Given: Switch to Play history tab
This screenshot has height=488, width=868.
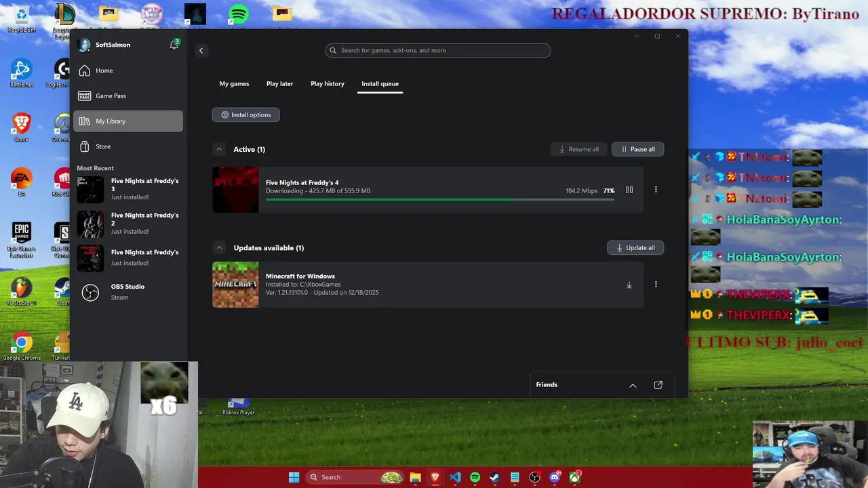Looking at the screenshot, I should [x=328, y=83].
